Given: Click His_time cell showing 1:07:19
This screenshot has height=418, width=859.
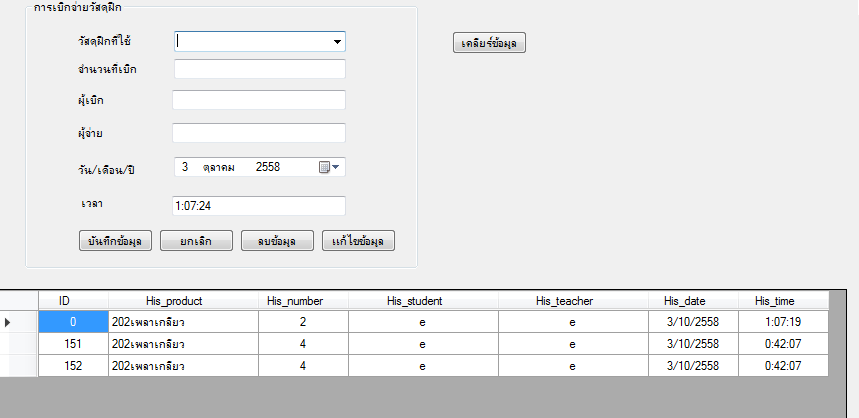Looking at the screenshot, I should [x=783, y=322].
